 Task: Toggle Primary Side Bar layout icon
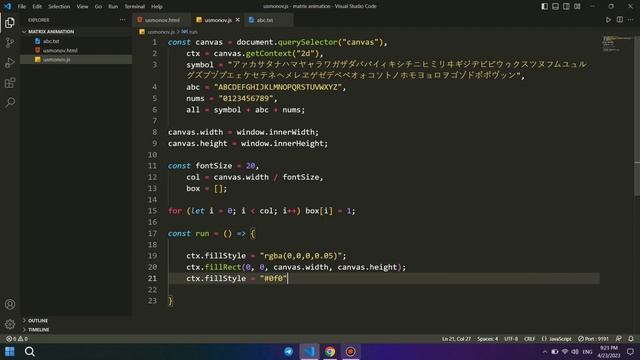click(x=544, y=6)
